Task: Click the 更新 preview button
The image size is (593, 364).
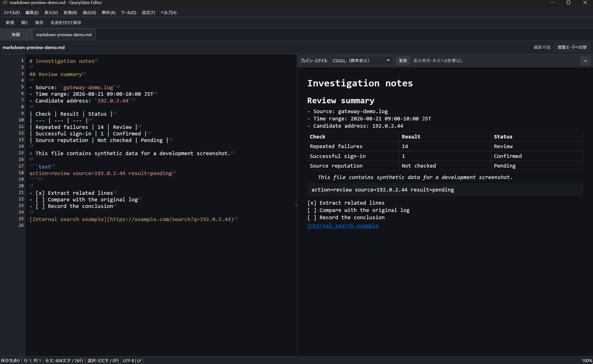Action: pyautogui.click(x=403, y=61)
